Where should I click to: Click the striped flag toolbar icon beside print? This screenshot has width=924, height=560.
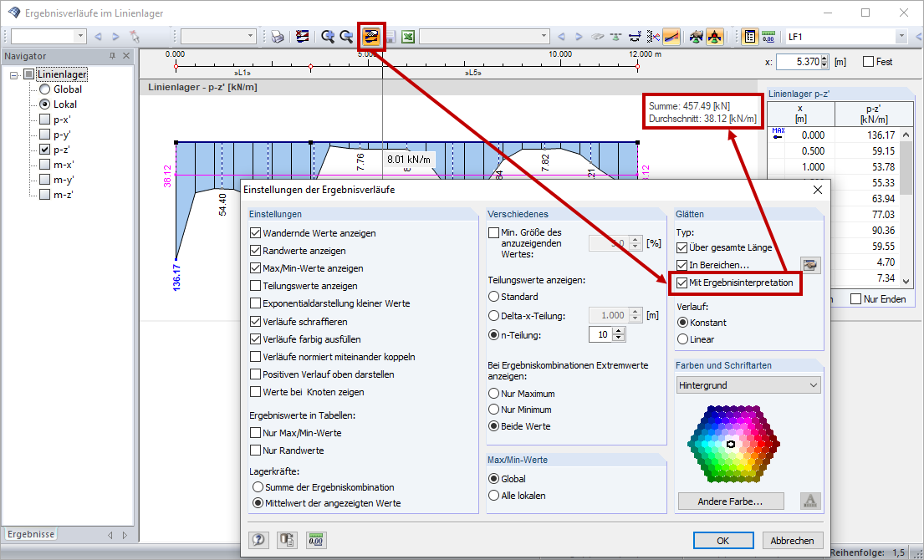pyautogui.click(x=303, y=37)
